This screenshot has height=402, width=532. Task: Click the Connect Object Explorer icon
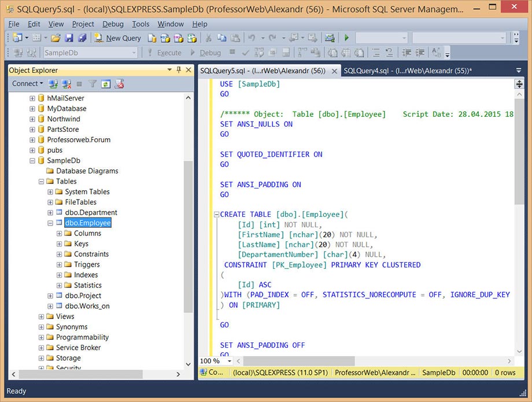(x=53, y=84)
